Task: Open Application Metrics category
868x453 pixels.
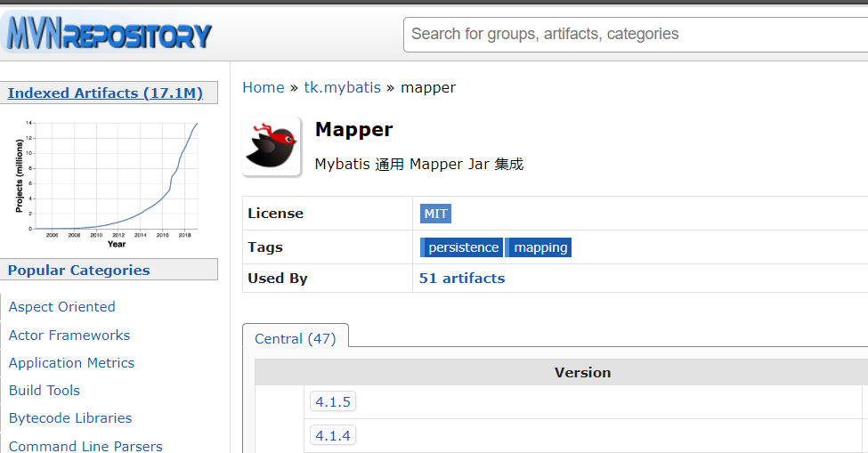Action: click(71, 363)
